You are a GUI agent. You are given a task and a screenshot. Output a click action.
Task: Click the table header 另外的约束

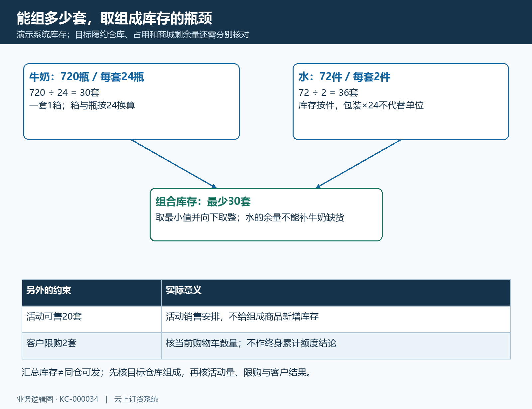92,293
